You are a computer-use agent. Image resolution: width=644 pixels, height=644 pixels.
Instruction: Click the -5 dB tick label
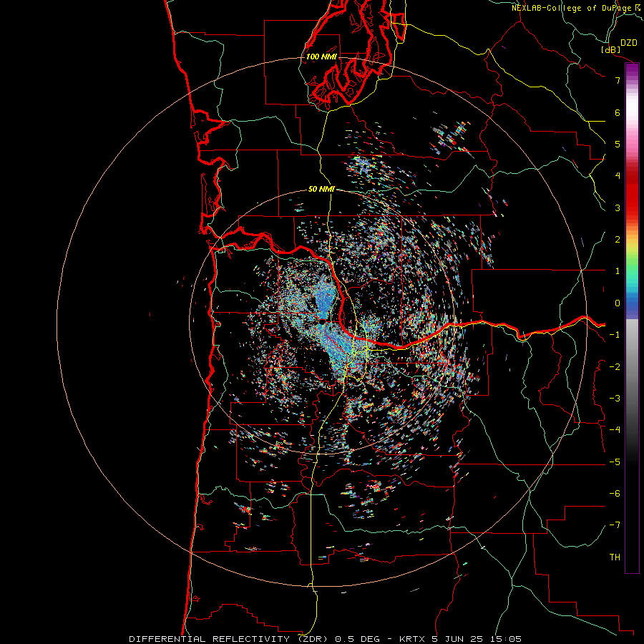click(x=615, y=462)
